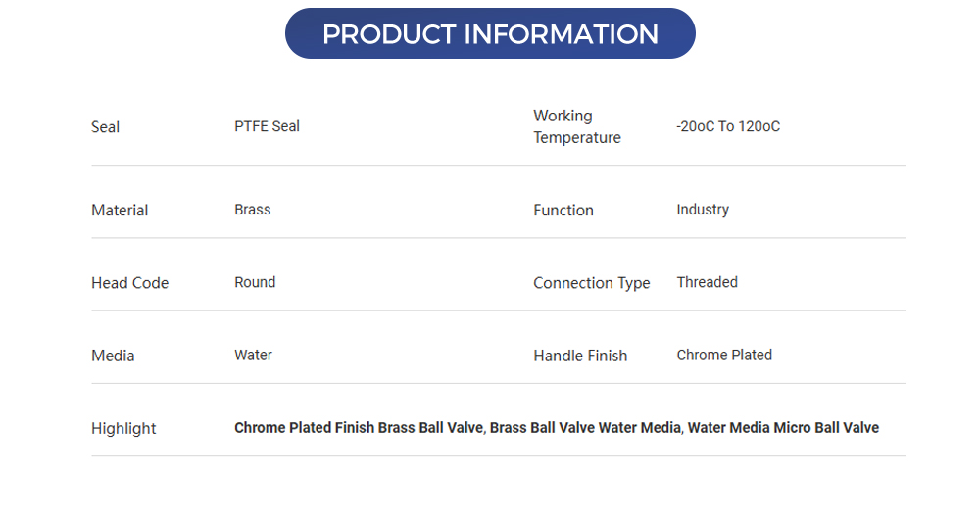Click the Working Temperature label

[x=576, y=126]
